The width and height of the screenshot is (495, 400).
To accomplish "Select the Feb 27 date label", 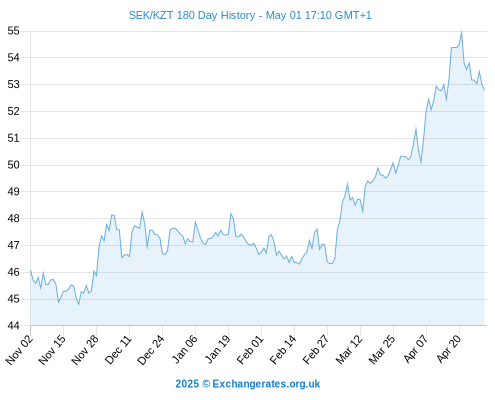I will (317, 349).
